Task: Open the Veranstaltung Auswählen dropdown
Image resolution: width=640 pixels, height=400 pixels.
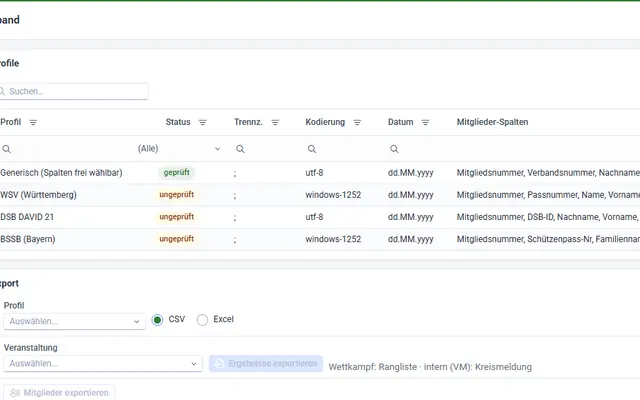Action: 103,364
